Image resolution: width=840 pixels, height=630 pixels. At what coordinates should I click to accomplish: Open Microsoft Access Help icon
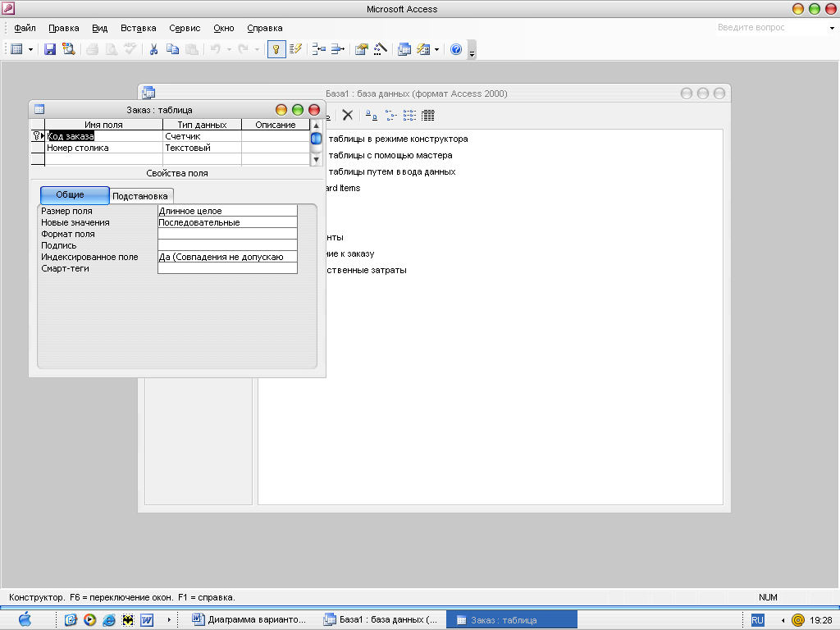(x=456, y=49)
